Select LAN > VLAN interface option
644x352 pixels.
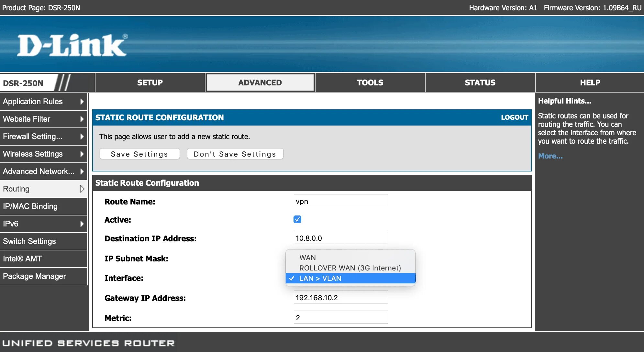point(350,278)
